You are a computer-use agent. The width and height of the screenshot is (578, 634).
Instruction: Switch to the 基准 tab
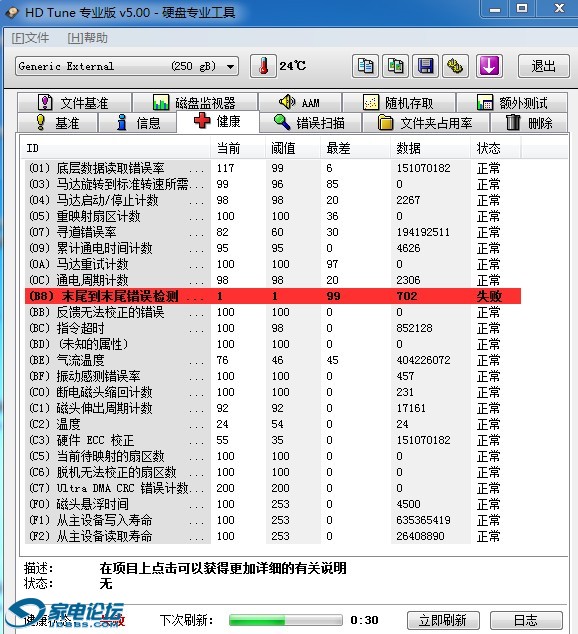[57, 123]
